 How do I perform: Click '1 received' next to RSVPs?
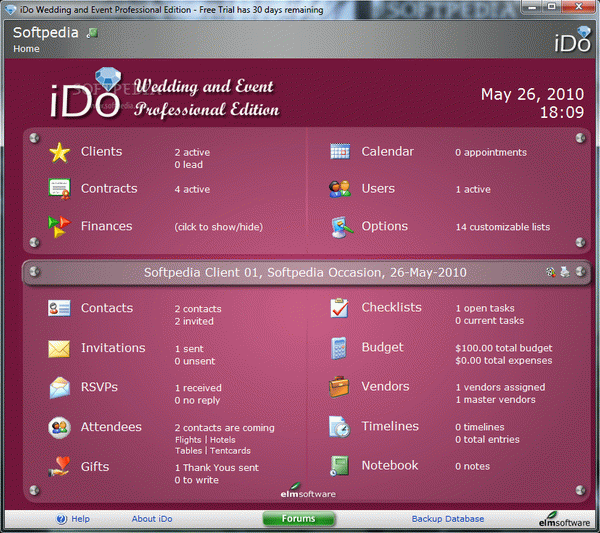tap(198, 388)
